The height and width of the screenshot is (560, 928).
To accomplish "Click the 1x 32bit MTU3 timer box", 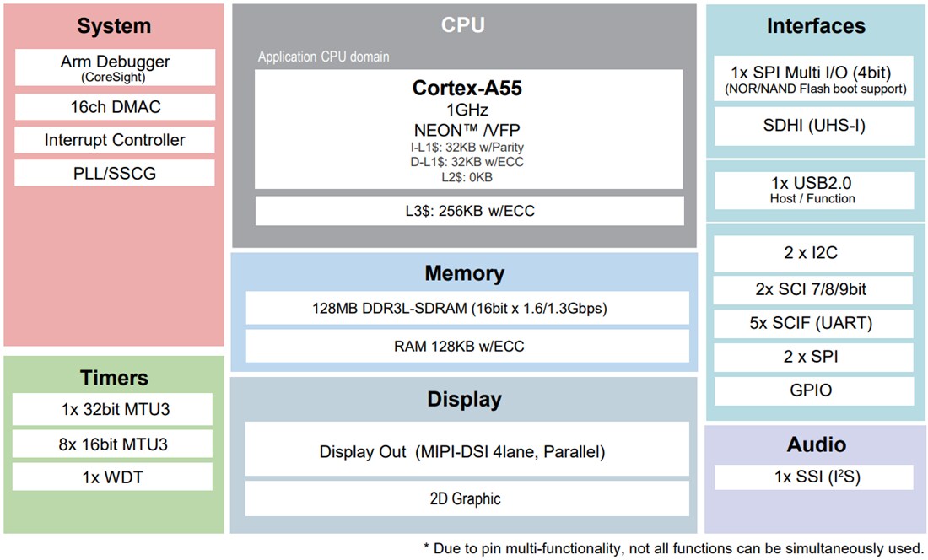I will click(112, 410).
